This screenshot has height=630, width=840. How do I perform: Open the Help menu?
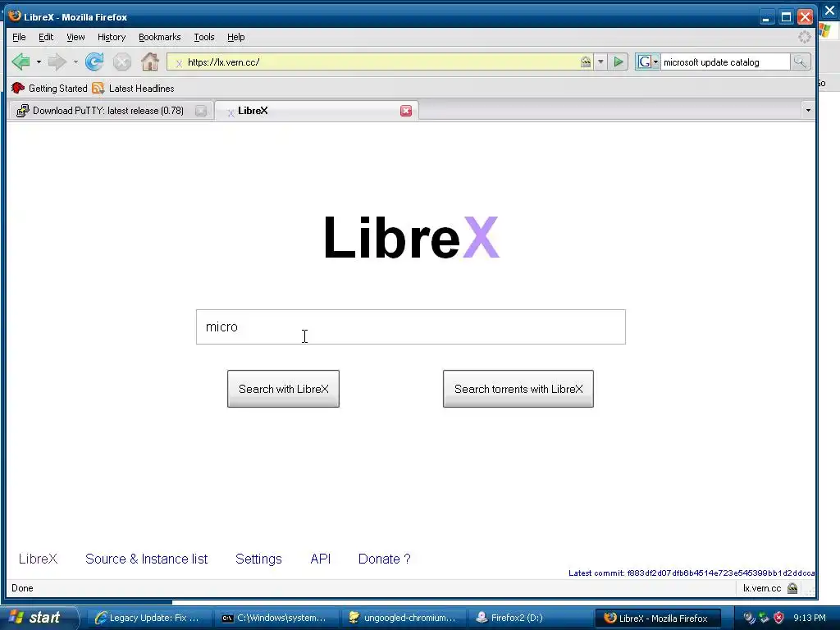[x=235, y=37]
